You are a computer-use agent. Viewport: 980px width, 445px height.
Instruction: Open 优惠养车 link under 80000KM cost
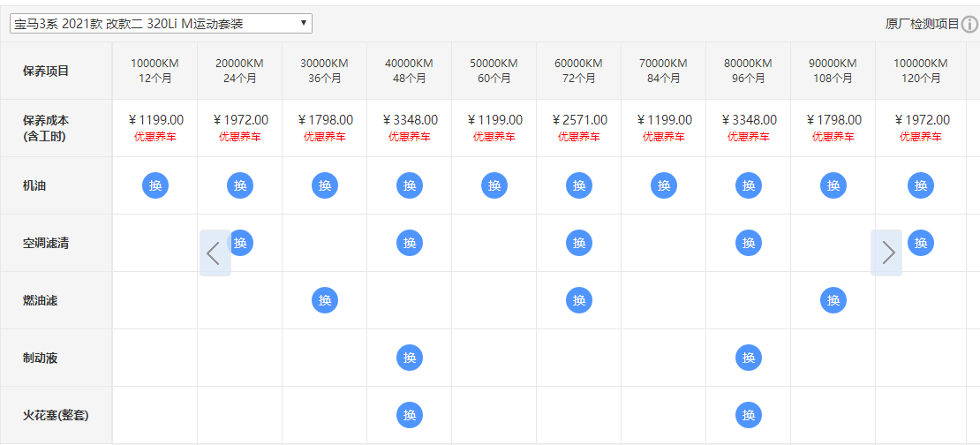click(749, 137)
